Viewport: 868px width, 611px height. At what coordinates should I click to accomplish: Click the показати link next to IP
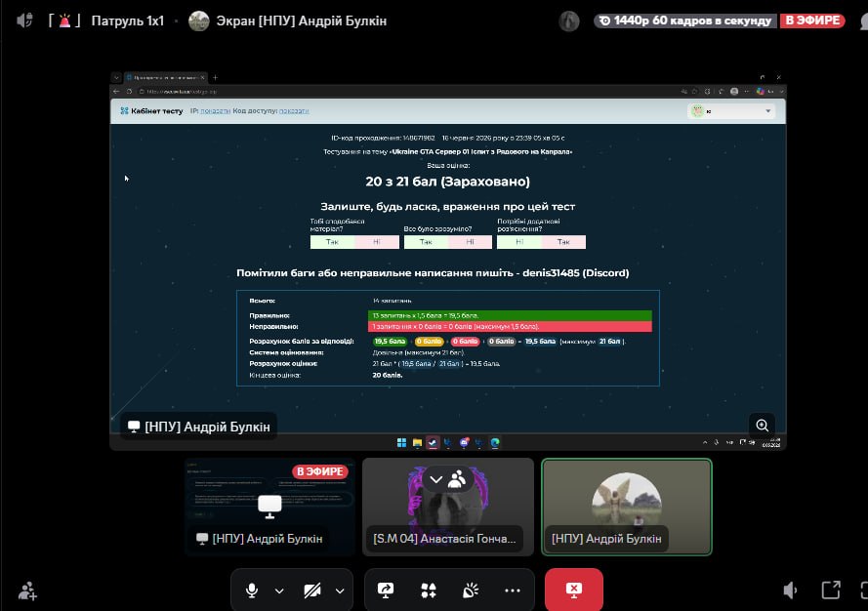pos(216,110)
